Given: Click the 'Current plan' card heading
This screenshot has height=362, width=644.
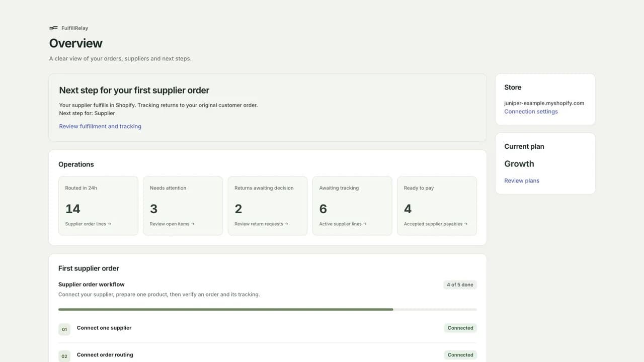Looking at the screenshot, I should 524,147.
